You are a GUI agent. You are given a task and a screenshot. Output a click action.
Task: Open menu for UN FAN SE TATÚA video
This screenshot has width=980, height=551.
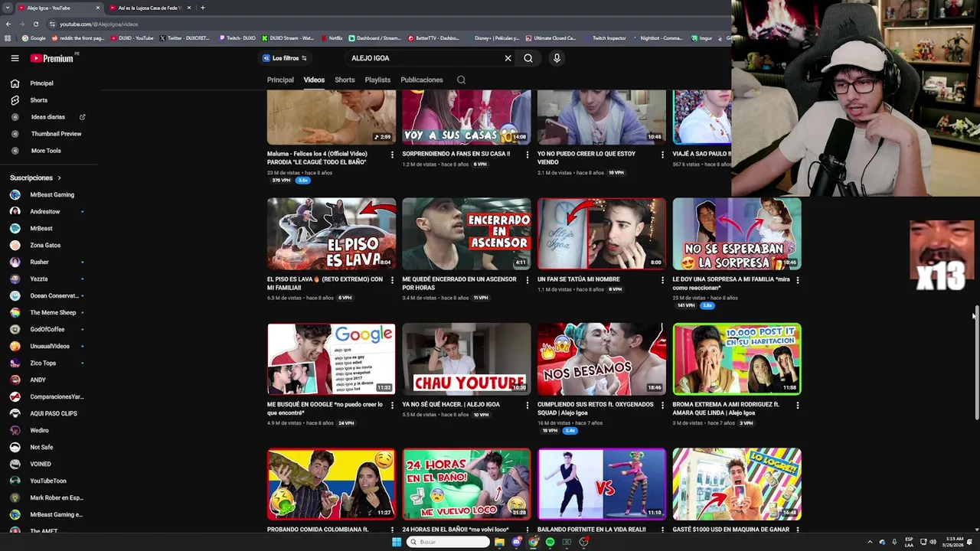(x=662, y=280)
